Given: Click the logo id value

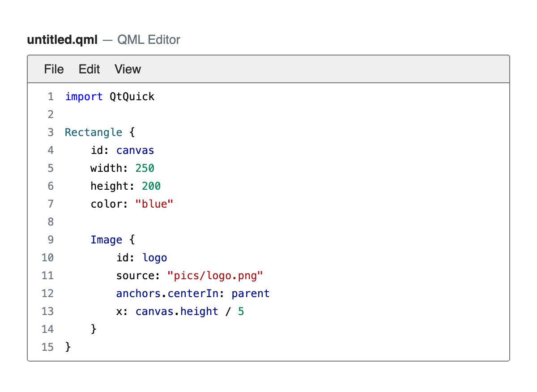Looking at the screenshot, I should [x=154, y=258].
